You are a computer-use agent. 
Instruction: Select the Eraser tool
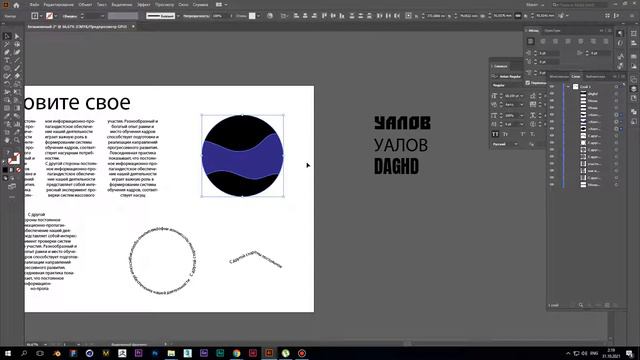[x=17, y=76]
